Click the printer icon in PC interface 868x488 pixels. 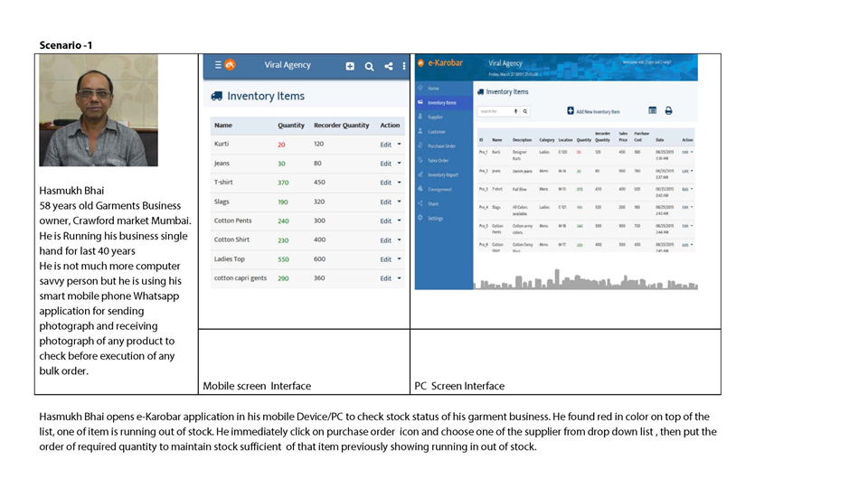click(x=668, y=111)
